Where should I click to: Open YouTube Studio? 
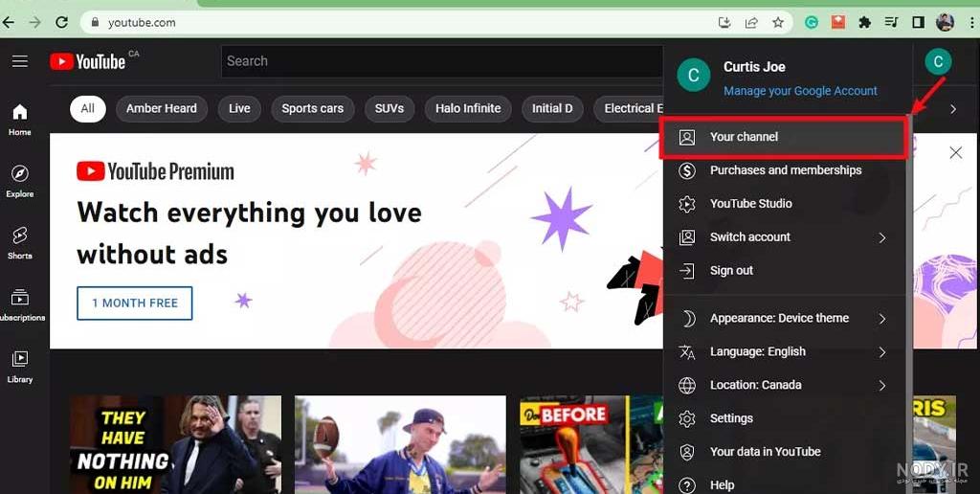783,204
